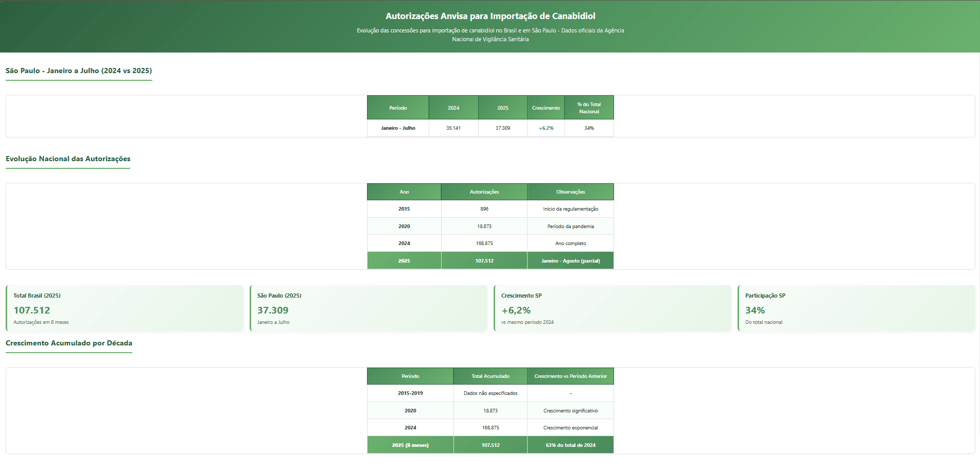Click the 'Crescimento Acumulado por Década' heading
Viewport: 980px width, 468px height.
pos(69,343)
